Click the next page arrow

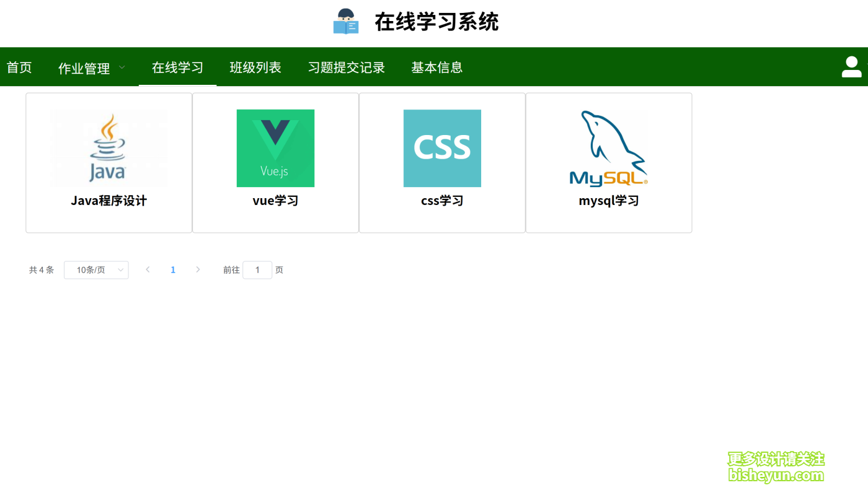(198, 269)
